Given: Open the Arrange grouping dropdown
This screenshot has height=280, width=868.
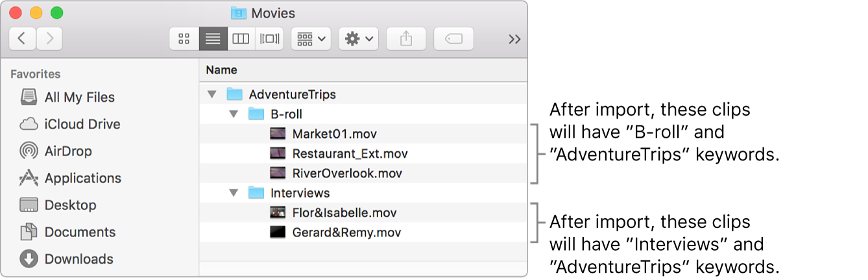Looking at the screenshot, I should [x=311, y=39].
